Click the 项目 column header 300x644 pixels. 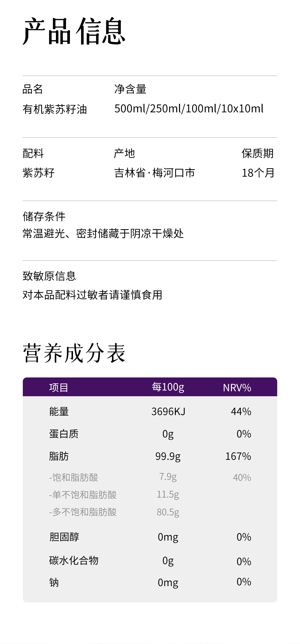click(x=59, y=387)
